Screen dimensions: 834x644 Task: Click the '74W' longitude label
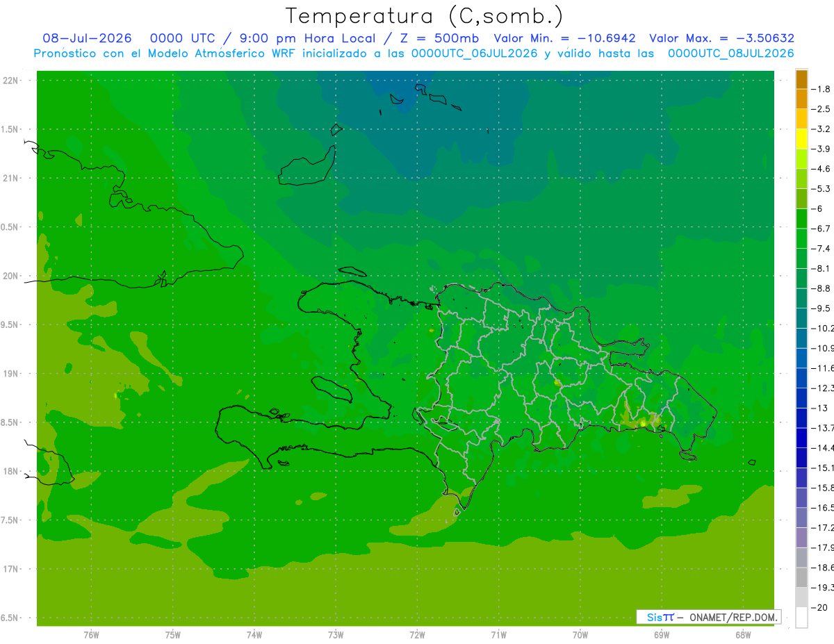254,634
